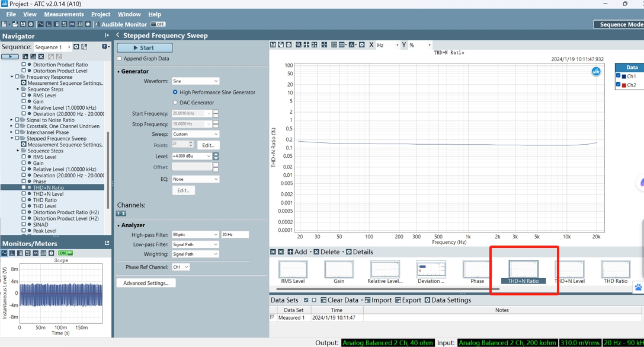Click the high-pass filter 20 Hz input field
Screen dimensions: 644x347
235,235
